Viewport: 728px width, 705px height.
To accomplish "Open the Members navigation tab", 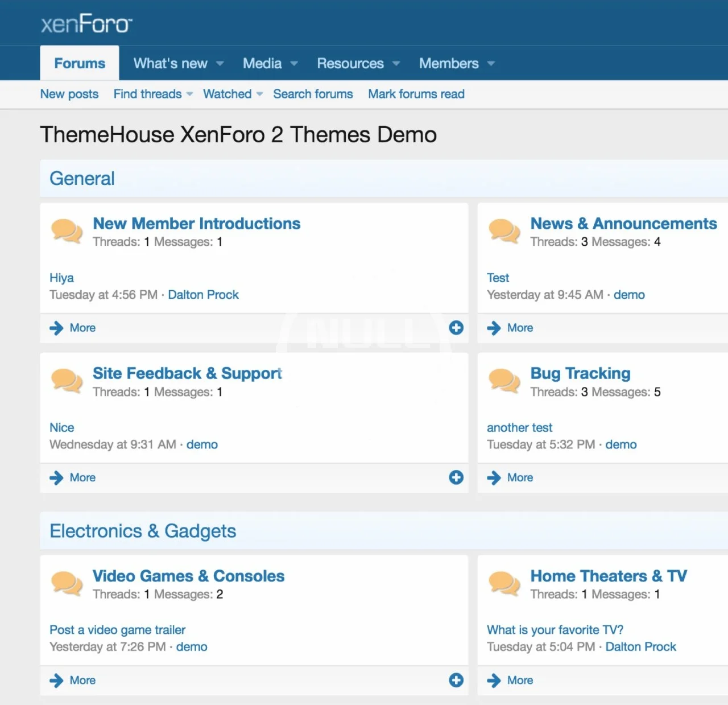I will click(x=448, y=63).
